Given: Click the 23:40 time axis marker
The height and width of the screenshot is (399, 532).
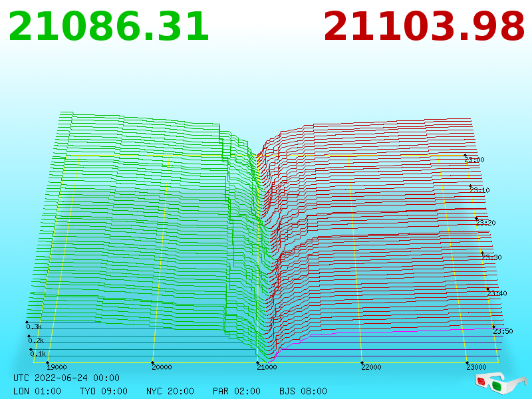Looking at the screenshot, I should 497,293.
